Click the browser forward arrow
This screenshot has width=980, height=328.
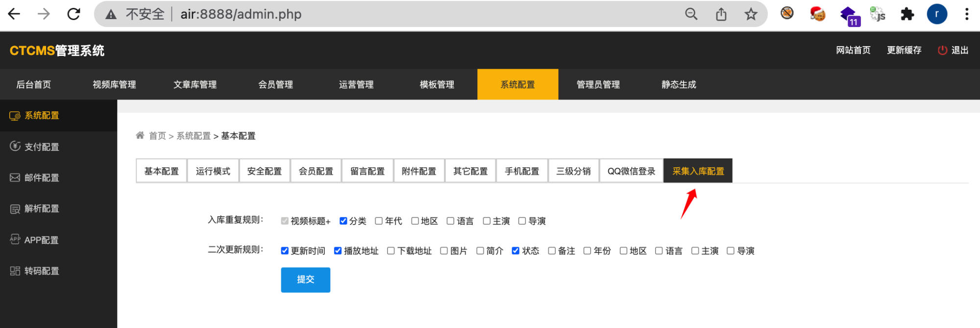coord(44,14)
